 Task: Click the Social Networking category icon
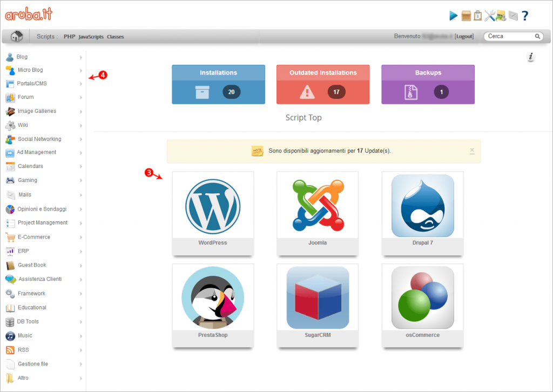click(x=10, y=139)
